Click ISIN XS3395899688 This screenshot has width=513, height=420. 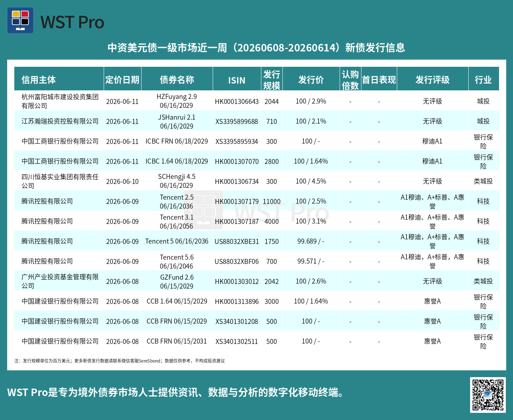[237, 122]
